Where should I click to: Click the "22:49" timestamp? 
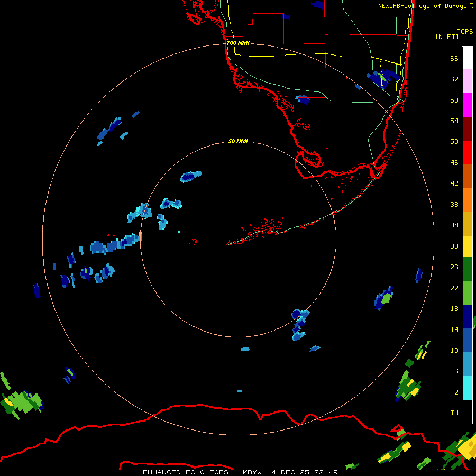326,472
